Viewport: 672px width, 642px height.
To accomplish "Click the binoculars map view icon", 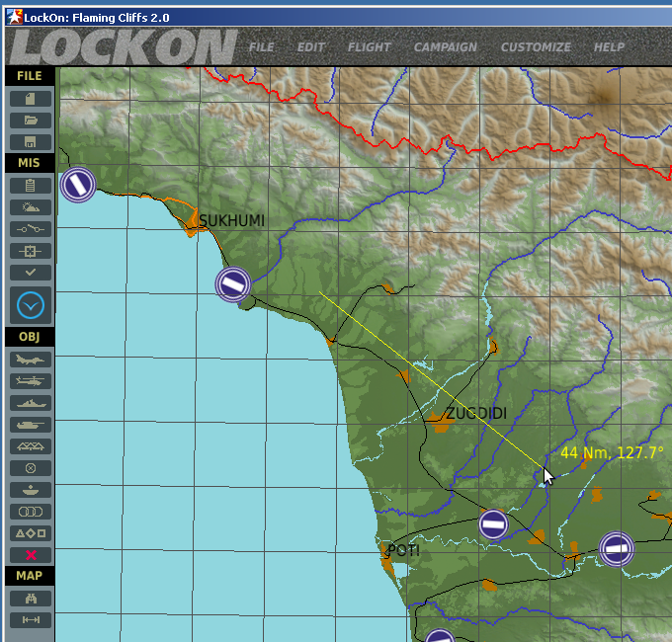I will tap(31, 599).
